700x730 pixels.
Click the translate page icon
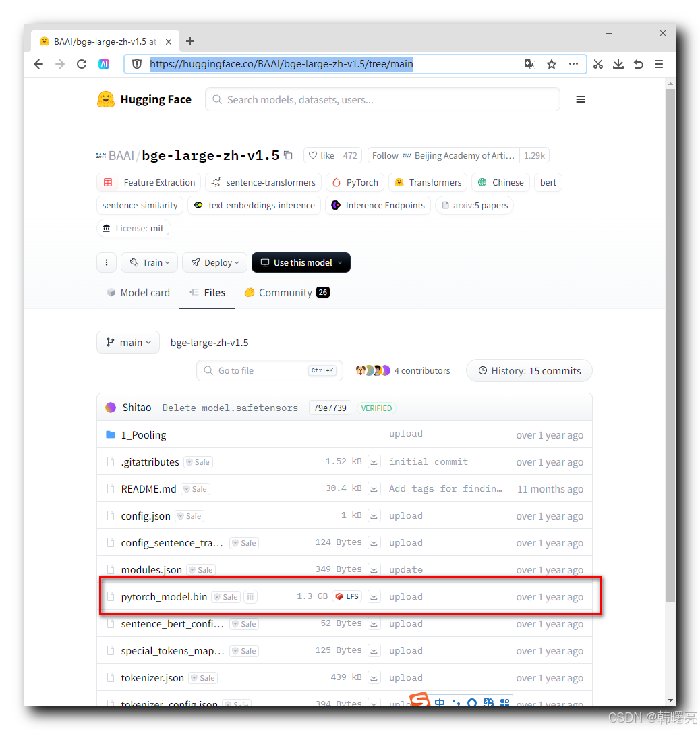[x=529, y=64]
